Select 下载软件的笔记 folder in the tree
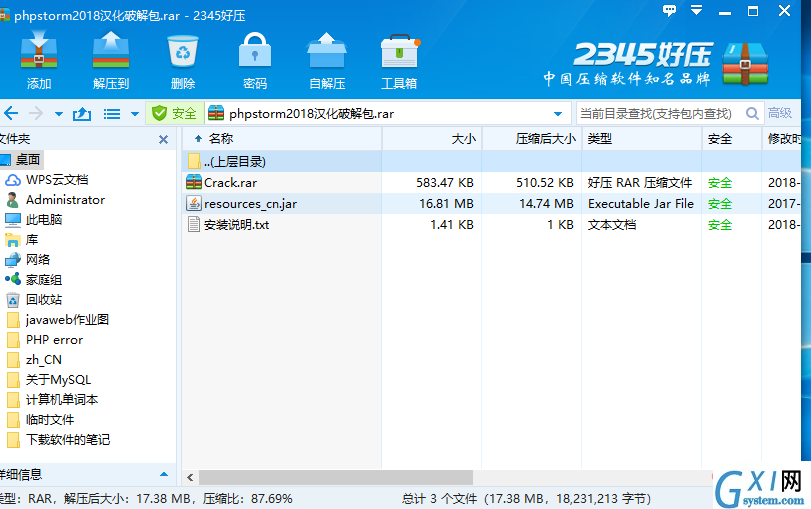 (68, 440)
